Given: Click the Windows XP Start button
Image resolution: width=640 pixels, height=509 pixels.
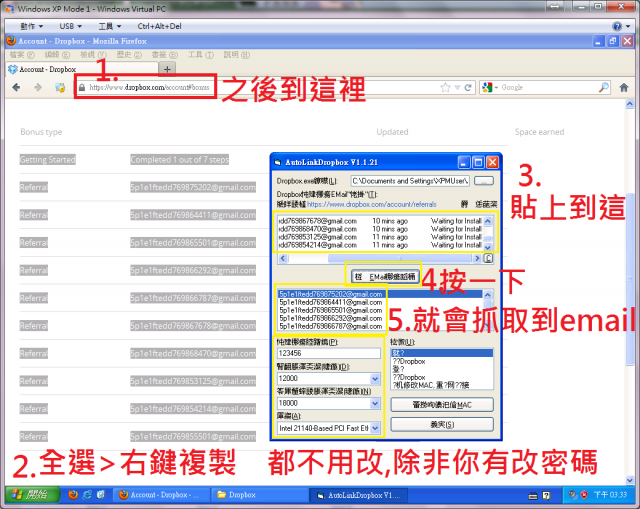Looking at the screenshot, I should [x=33, y=495].
